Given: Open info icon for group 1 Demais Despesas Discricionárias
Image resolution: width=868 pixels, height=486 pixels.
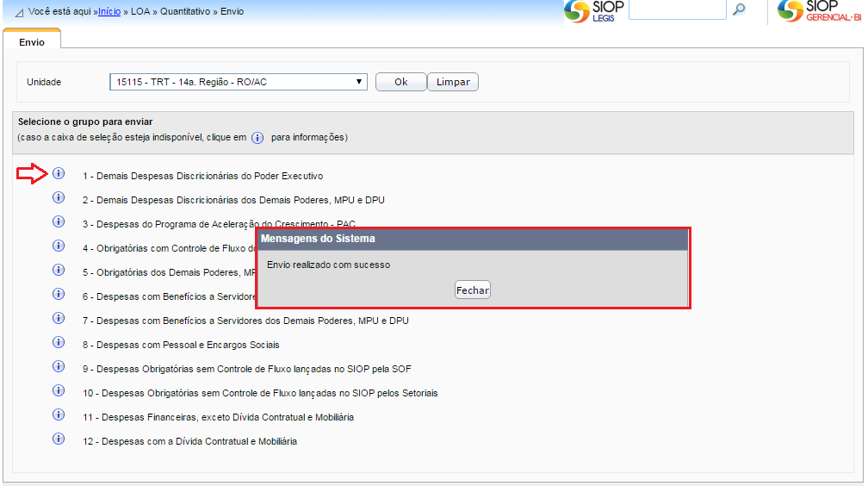Looking at the screenshot, I should pyautogui.click(x=59, y=173).
